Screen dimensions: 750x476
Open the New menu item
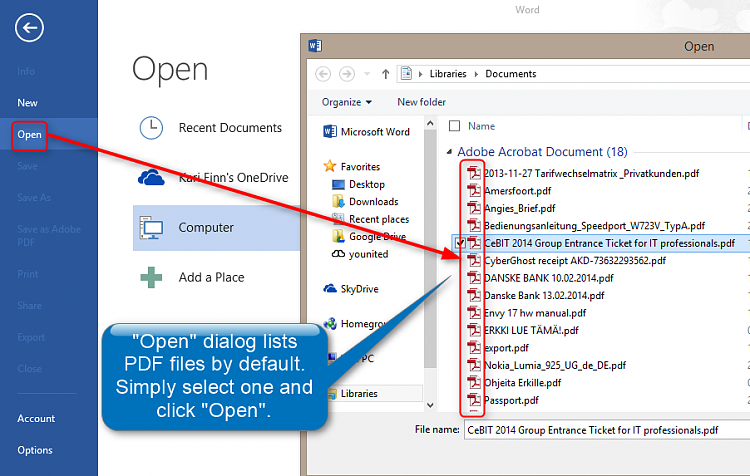27,103
